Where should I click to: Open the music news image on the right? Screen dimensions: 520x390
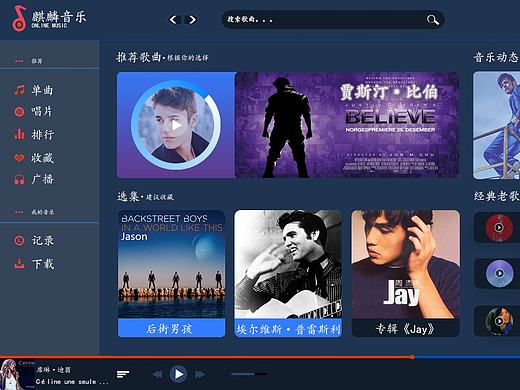click(x=497, y=125)
